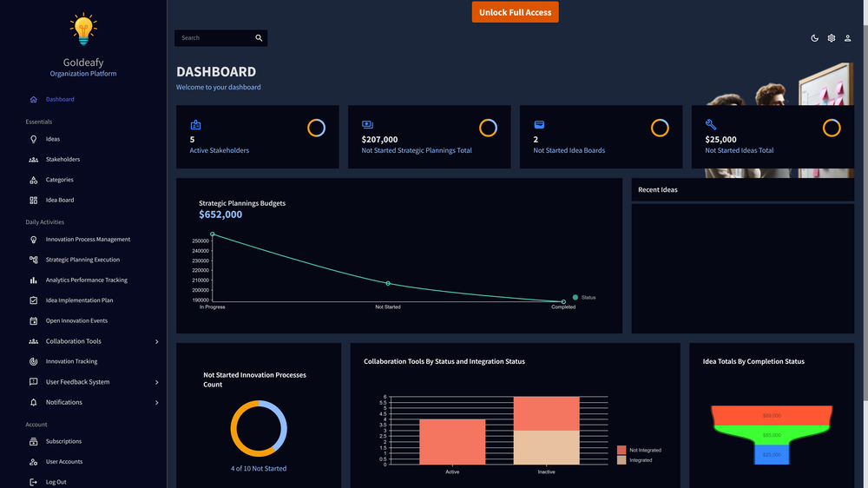The image size is (868, 488).
Task: Expand the Collaboration Tools submenu
Action: point(156,342)
